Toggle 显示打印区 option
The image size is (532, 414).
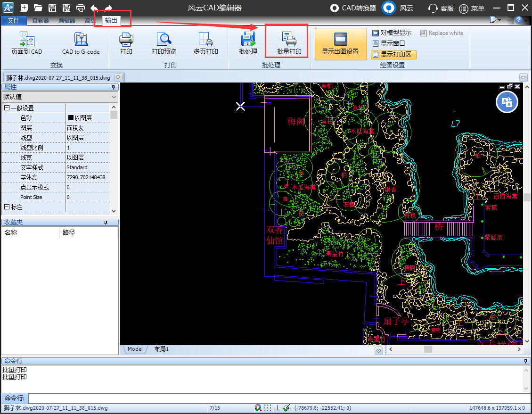click(x=393, y=54)
